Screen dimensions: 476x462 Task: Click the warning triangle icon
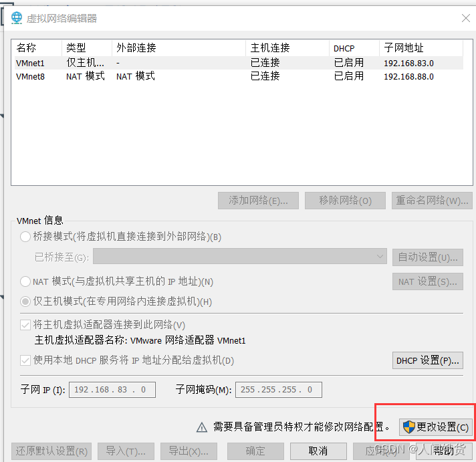point(202,427)
